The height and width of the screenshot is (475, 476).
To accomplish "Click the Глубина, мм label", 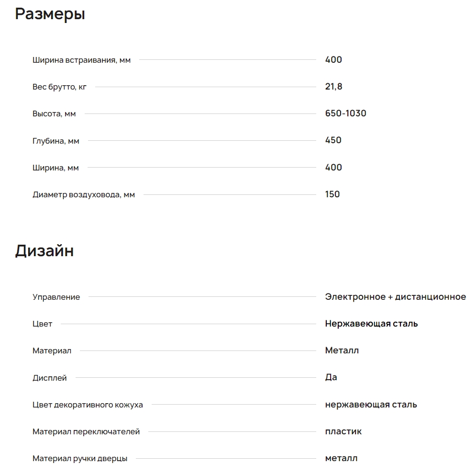I will pos(56,141).
